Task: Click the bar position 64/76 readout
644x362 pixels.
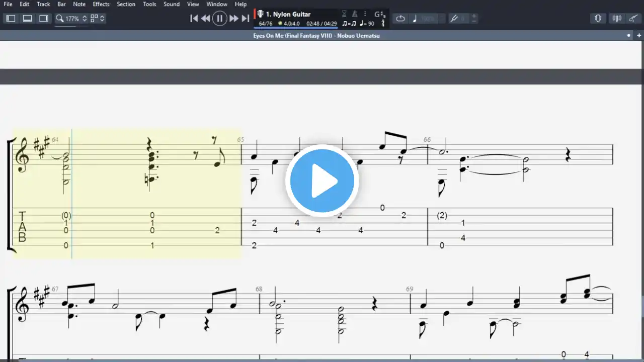Action: 266,24
